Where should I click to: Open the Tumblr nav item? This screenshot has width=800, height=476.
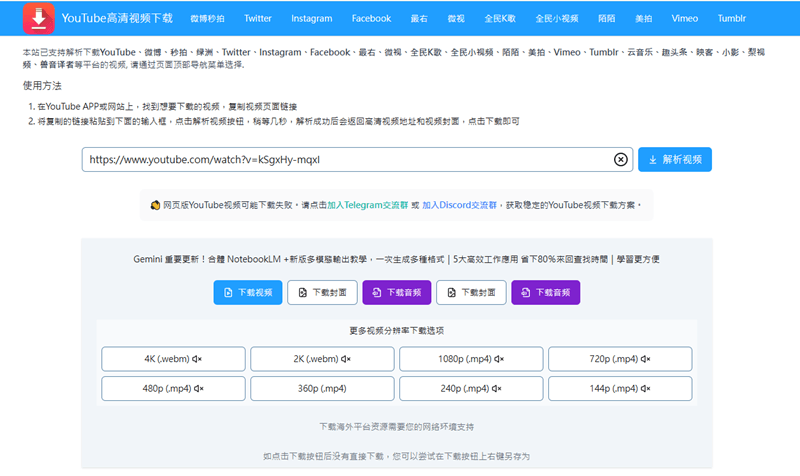click(x=732, y=18)
